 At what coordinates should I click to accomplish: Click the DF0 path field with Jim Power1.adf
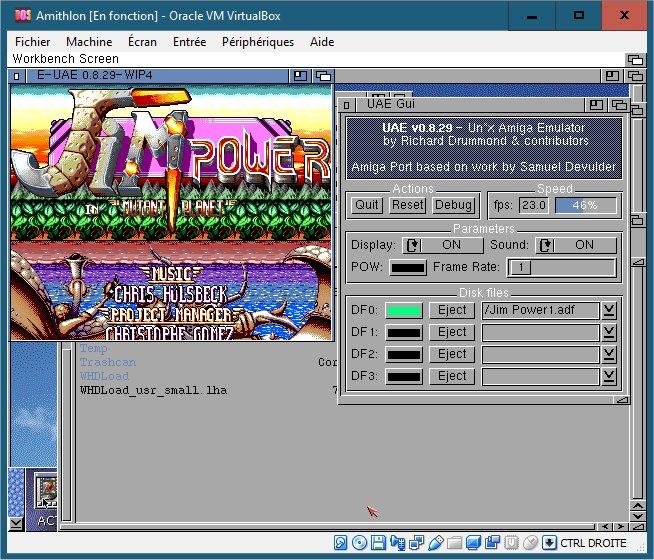click(541, 311)
